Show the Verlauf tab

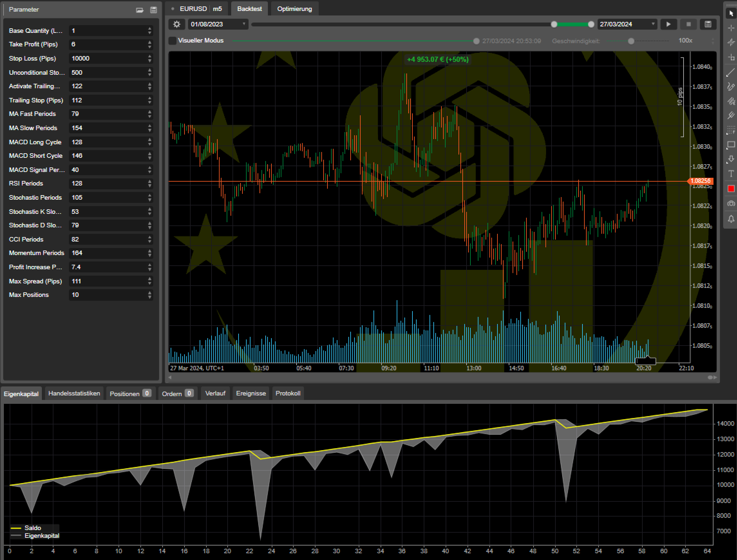[x=215, y=393]
